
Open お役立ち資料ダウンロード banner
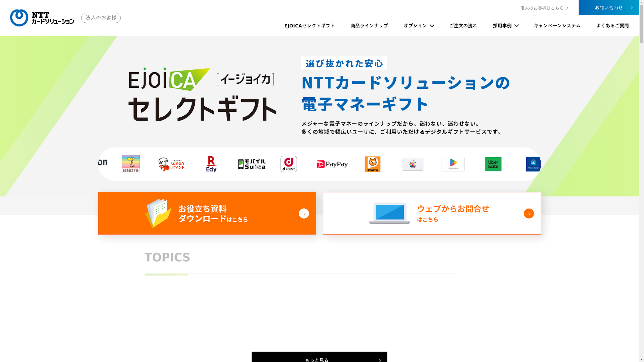(207, 213)
